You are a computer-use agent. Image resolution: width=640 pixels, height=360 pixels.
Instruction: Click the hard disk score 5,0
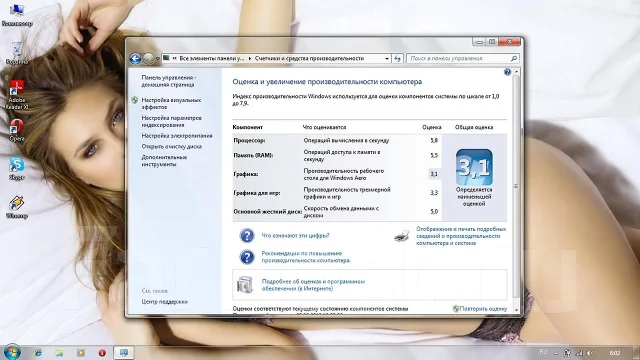(434, 211)
